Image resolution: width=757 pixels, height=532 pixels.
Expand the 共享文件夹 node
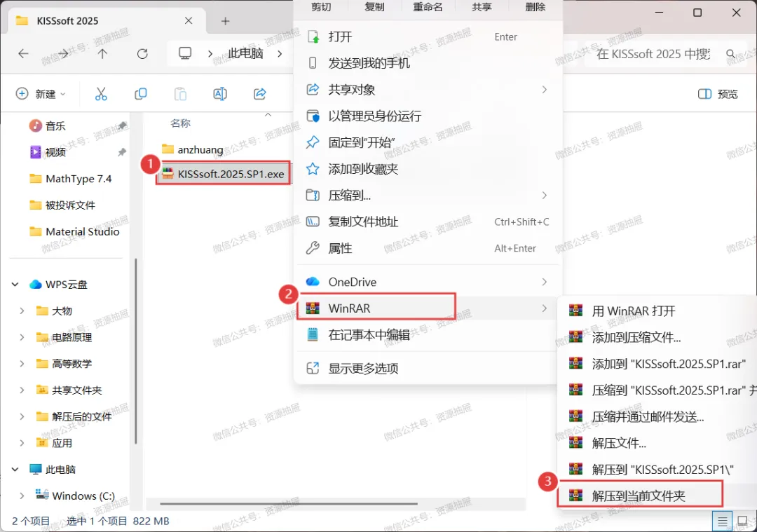coord(22,390)
